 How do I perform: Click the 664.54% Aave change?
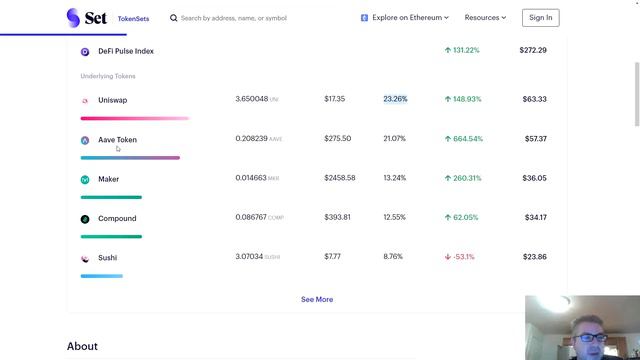point(468,139)
